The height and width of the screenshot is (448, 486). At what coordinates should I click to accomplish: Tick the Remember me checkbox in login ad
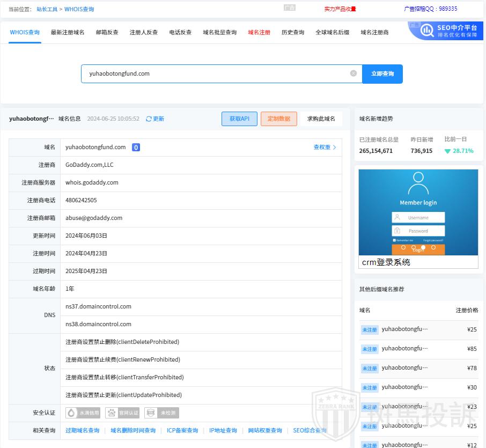(394, 240)
